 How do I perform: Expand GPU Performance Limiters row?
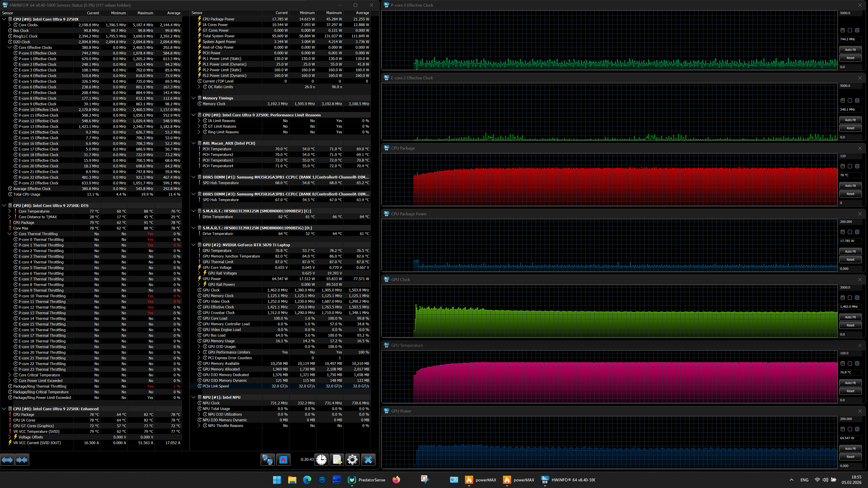199,352
